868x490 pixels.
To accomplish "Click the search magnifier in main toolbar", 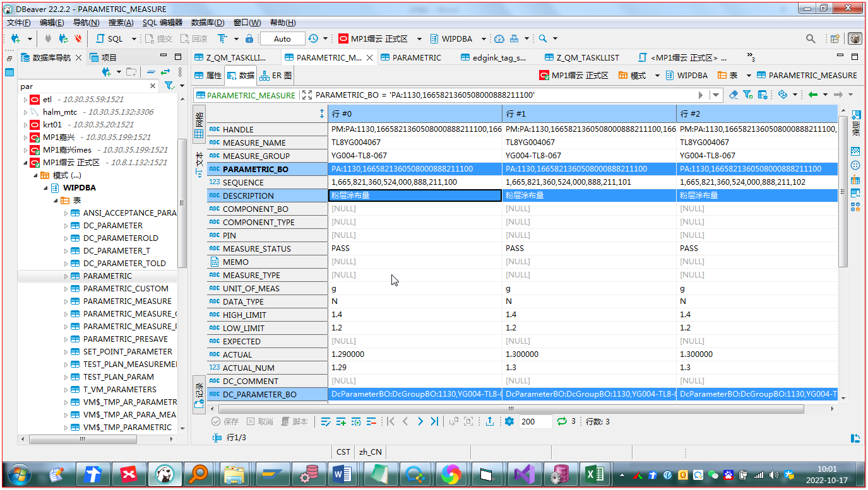I will pyautogui.click(x=542, y=38).
